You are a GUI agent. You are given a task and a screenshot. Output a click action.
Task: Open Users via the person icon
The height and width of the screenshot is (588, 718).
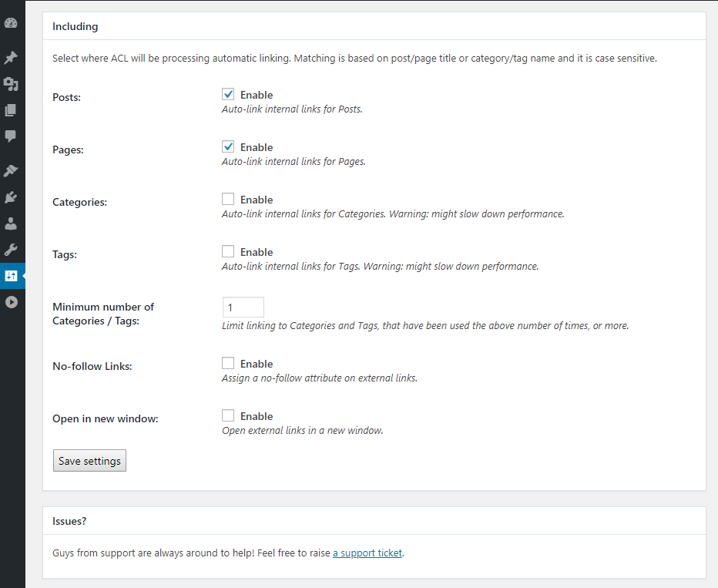(x=11, y=223)
